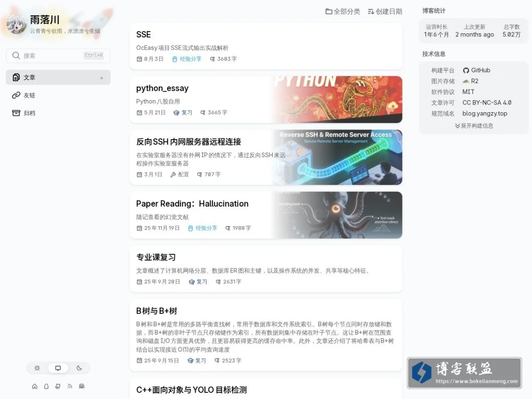Image resolution: width=532 pixels, height=399 pixels.
Task: Expand 展开构建信息 section
Action: pos(474,126)
